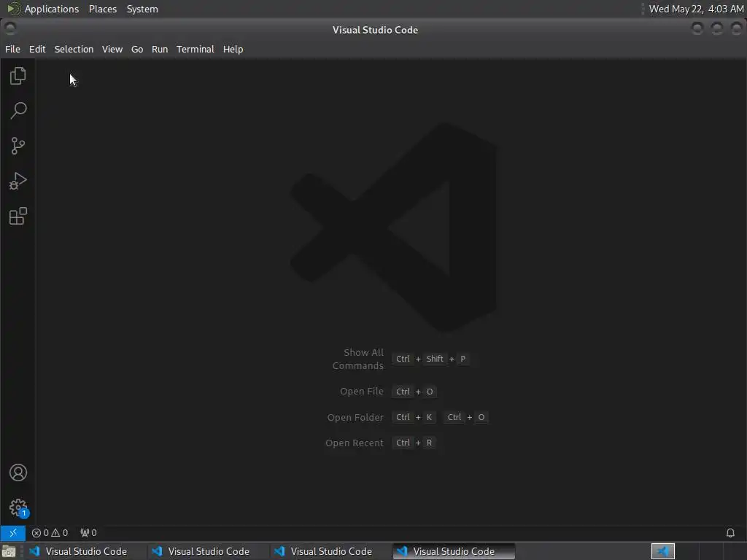Open Source Control view
Viewport: 747px width, 560px height.
18,146
